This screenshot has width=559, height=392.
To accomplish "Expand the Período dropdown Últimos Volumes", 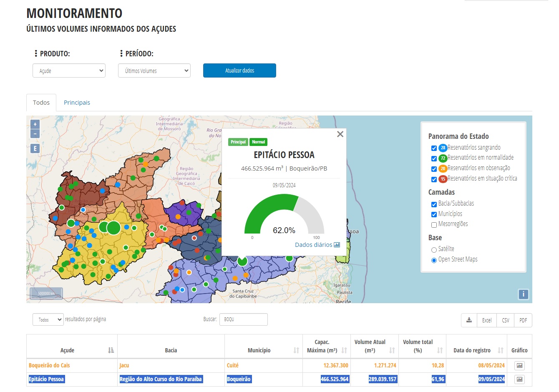I will click(154, 71).
